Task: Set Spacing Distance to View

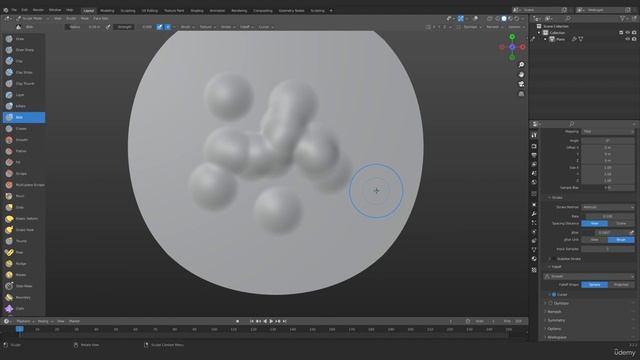Action: pos(594,223)
